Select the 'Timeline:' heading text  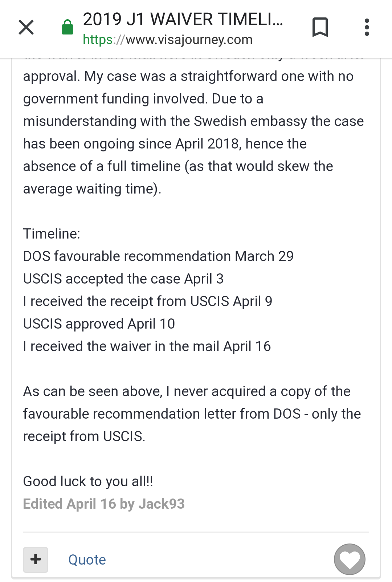(x=52, y=234)
